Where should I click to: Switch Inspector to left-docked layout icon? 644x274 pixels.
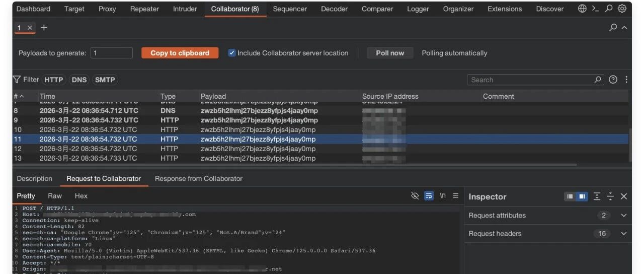coord(570,196)
